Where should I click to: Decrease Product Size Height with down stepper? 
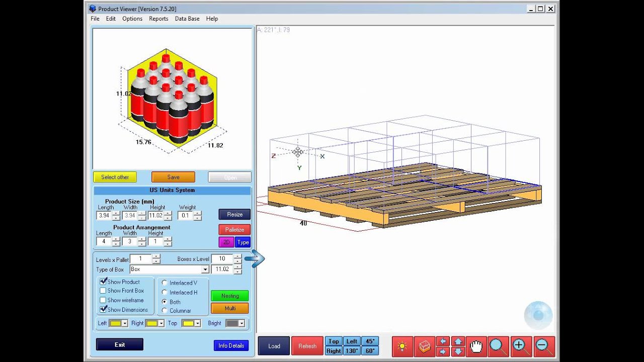168,218
